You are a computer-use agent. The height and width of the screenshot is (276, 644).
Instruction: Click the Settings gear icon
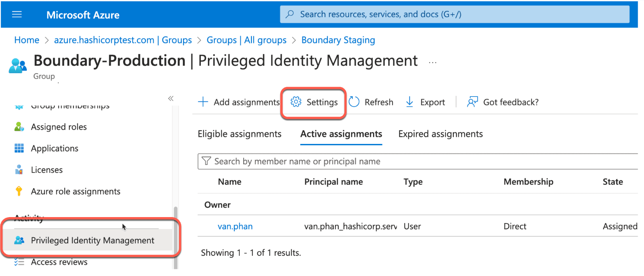click(x=296, y=102)
